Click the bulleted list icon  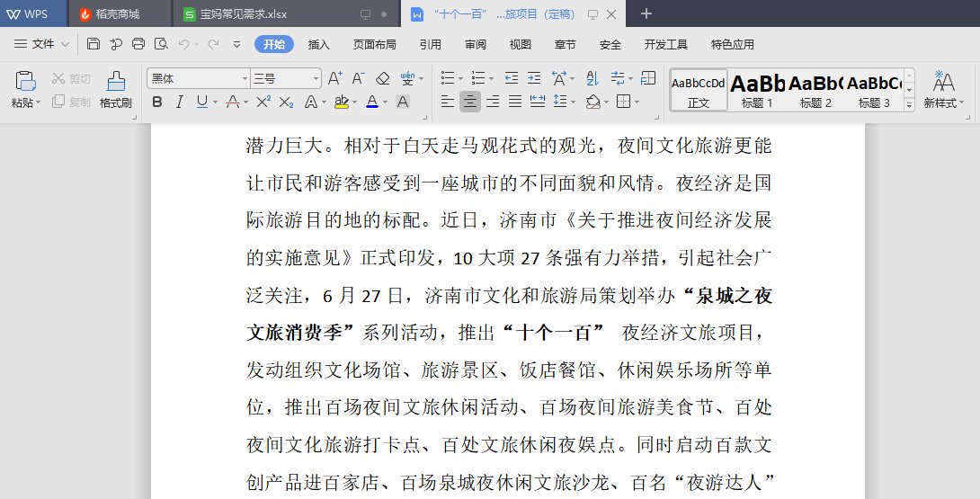(x=448, y=78)
